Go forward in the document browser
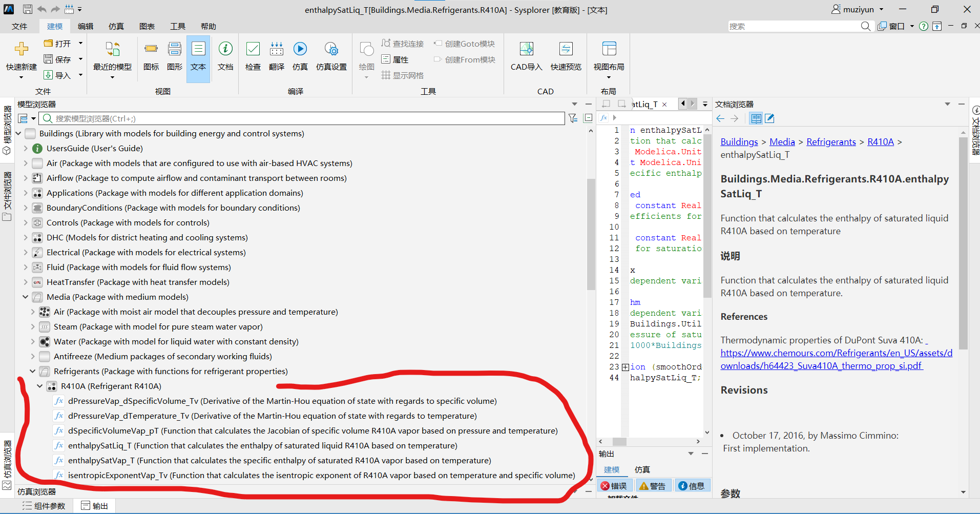 click(x=735, y=118)
